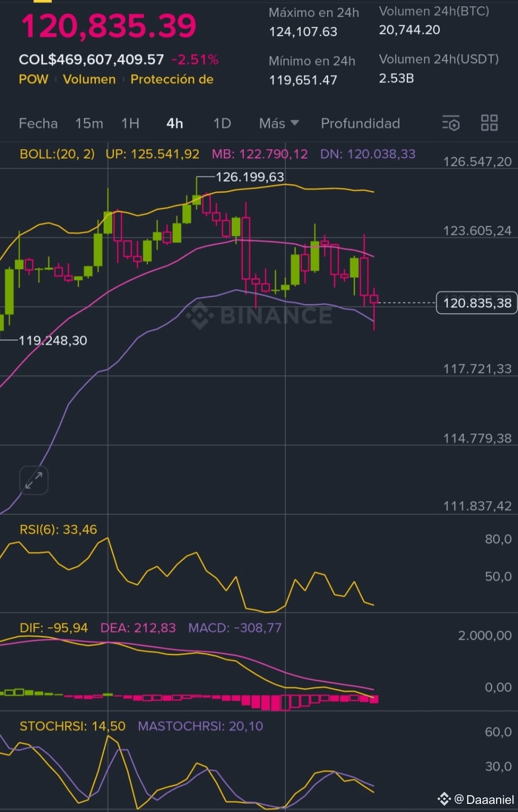Tap the 111.837,42 price axis label

point(477,506)
